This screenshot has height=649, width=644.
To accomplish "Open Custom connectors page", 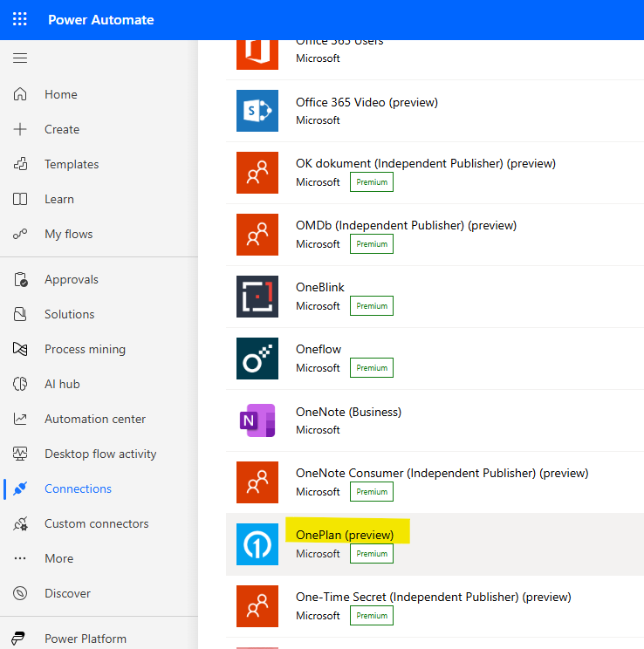I will (x=96, y=523).
